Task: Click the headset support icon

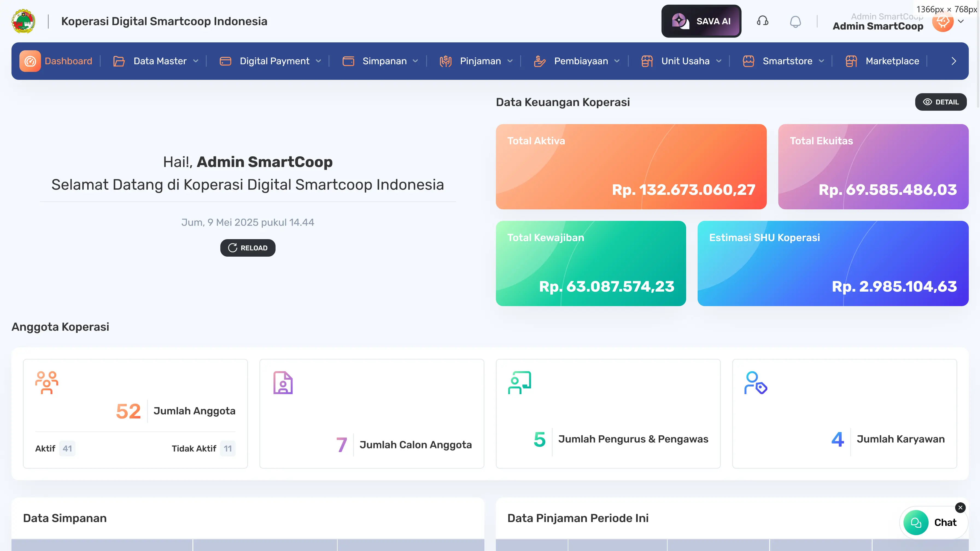Action: [x=762, y=21]
